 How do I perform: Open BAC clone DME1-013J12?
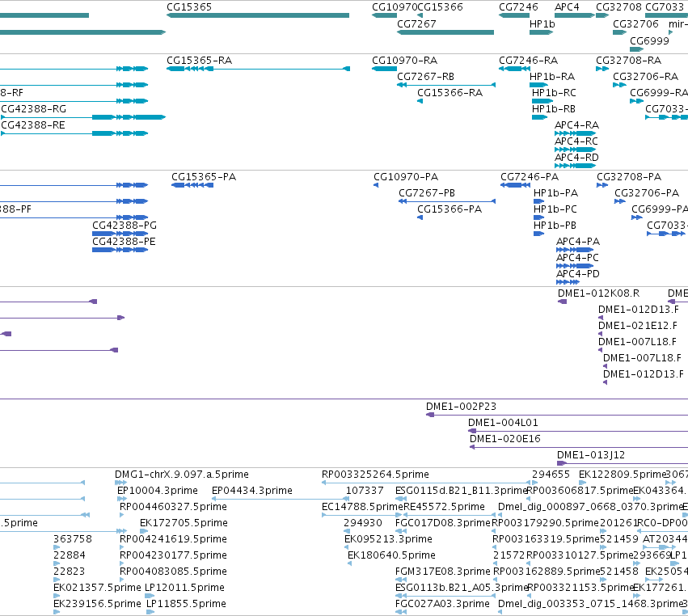pyautogui.click(x=591, y=455)
